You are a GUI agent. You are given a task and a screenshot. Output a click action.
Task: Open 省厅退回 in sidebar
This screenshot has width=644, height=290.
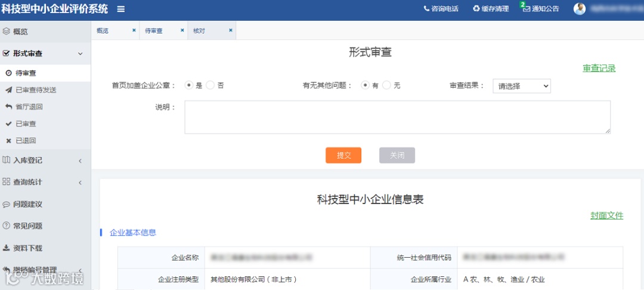(45, 107)
